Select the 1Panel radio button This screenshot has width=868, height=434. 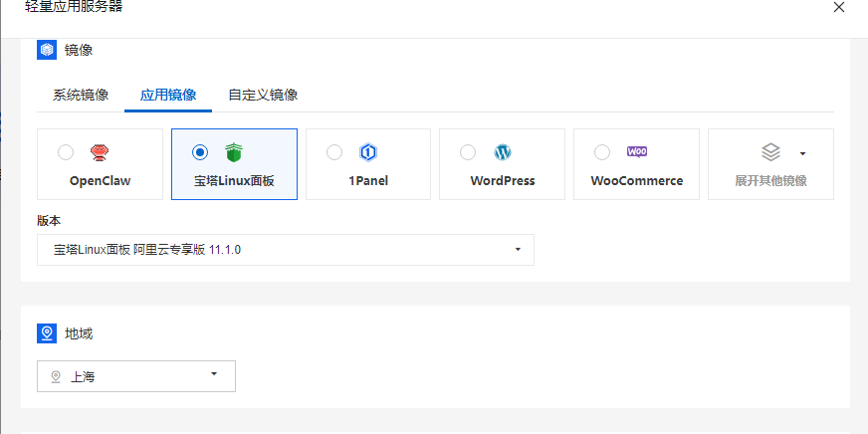click(334, 152)
